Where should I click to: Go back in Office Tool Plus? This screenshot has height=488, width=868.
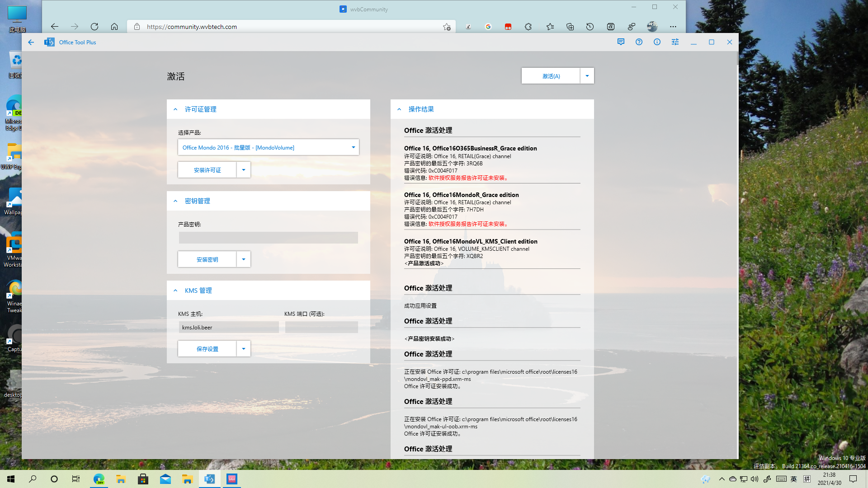tap(31, 42)
